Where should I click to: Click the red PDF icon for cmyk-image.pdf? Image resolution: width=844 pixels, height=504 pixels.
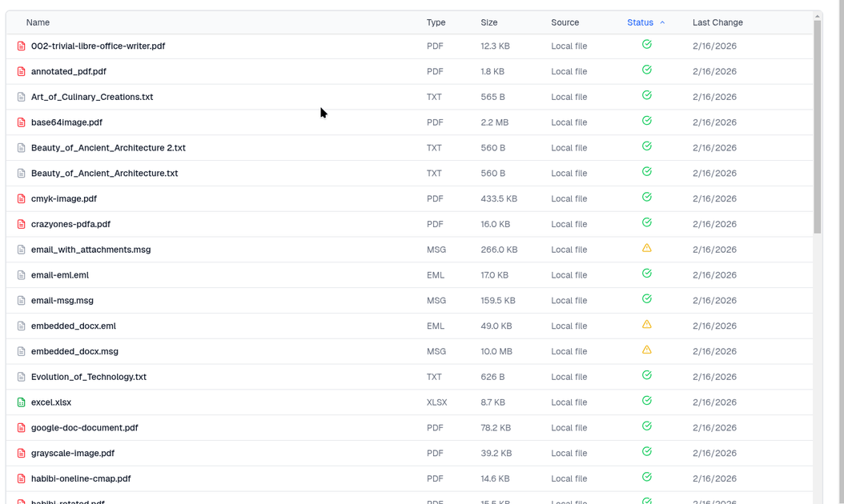22,198
